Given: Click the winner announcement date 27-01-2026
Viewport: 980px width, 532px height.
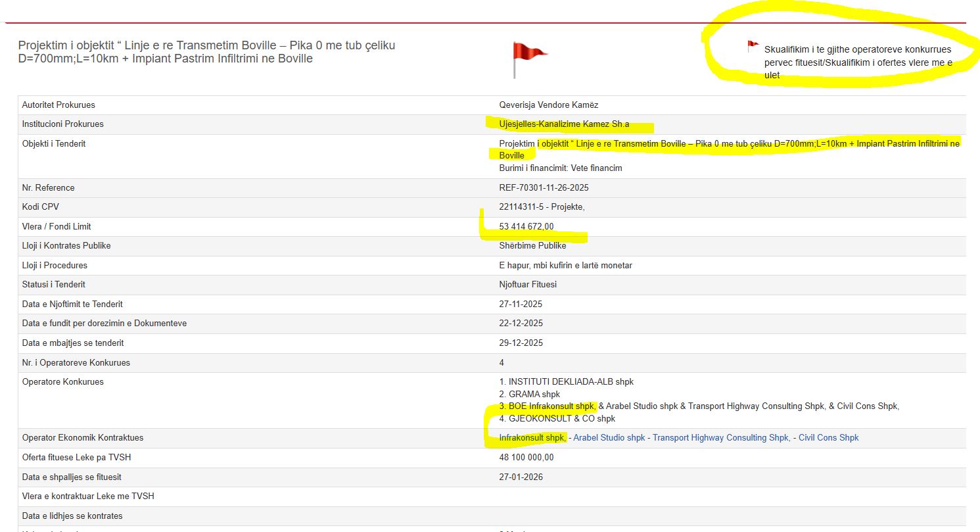Looking at the screenshot, I should click(x=521, y=477).
